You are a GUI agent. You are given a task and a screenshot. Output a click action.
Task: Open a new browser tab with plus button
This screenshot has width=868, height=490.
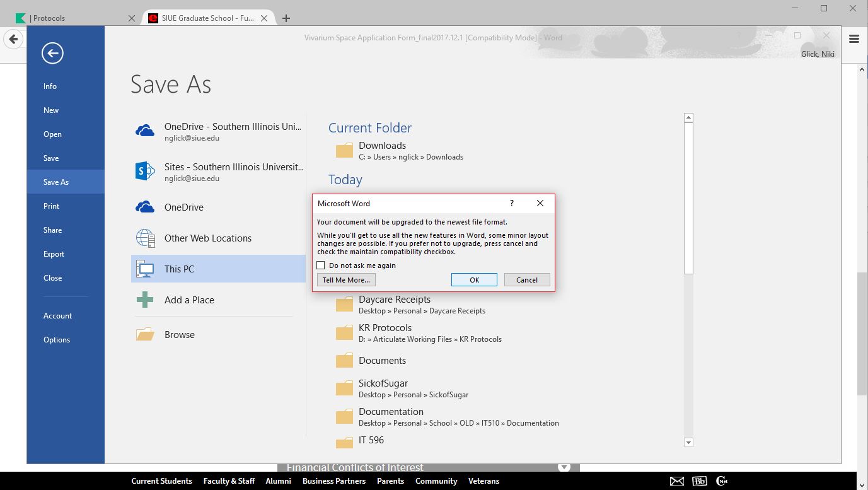[x=286, y=18]
